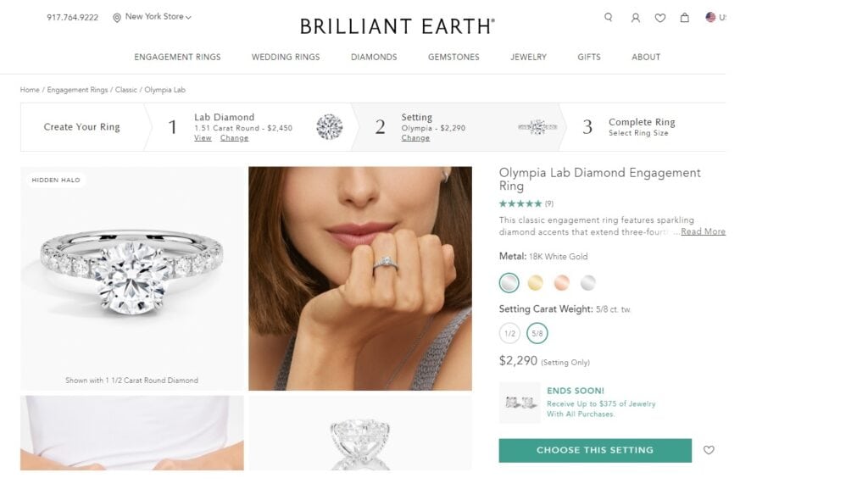
Task: Click Change link under Lab Diamond
Action: (235, 138)
